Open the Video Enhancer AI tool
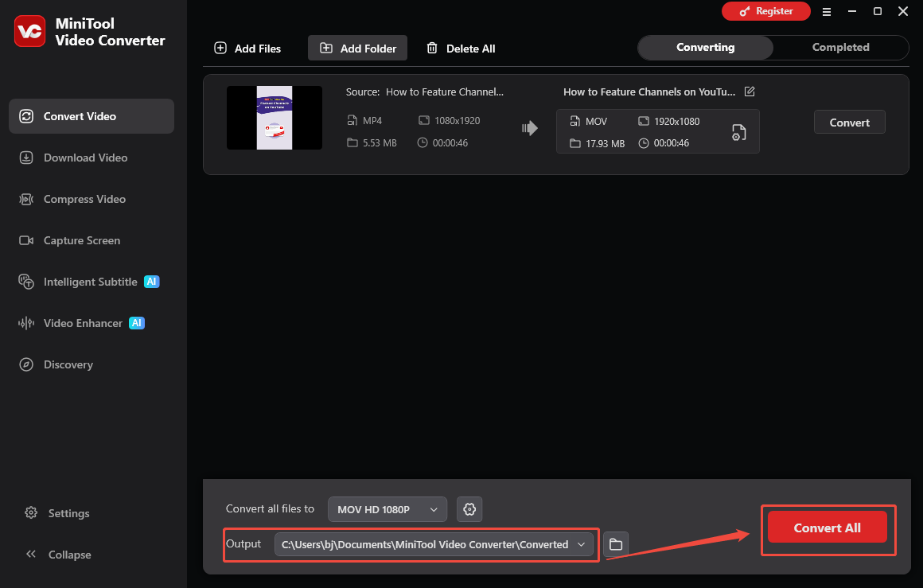The height and width of the screenshot is (588, 923). (x=82, y=323)
